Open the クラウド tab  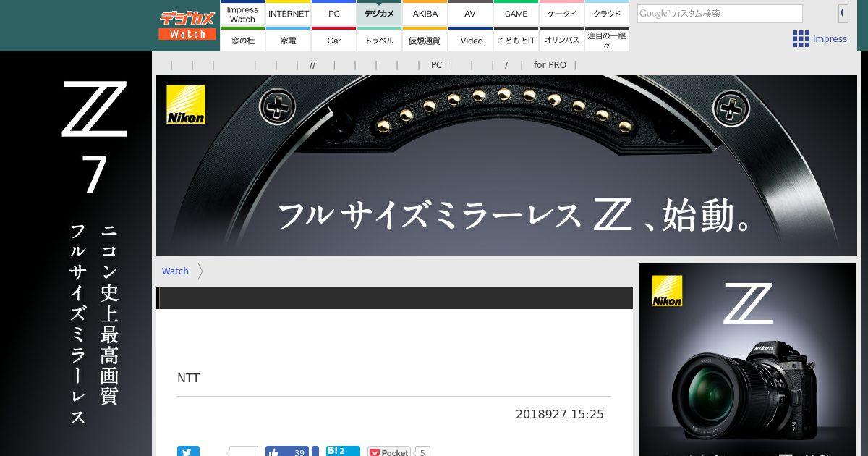[607, 14]
